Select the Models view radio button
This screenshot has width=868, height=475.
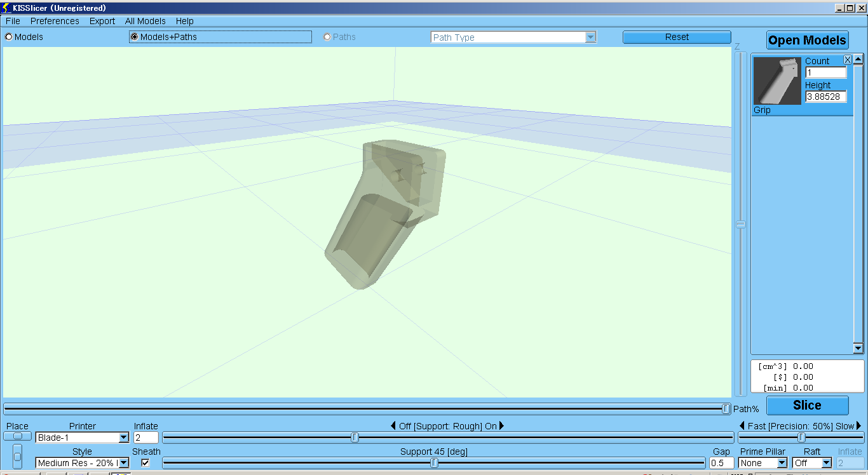[x=9, y=37]
